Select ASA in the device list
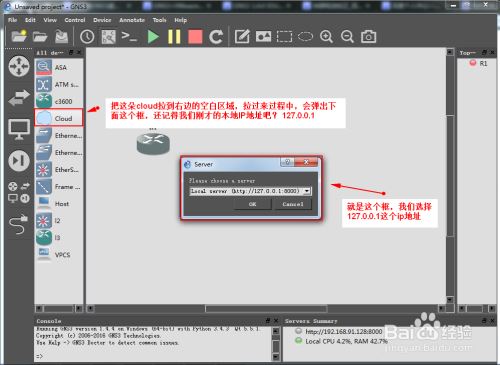 [59, 67]
